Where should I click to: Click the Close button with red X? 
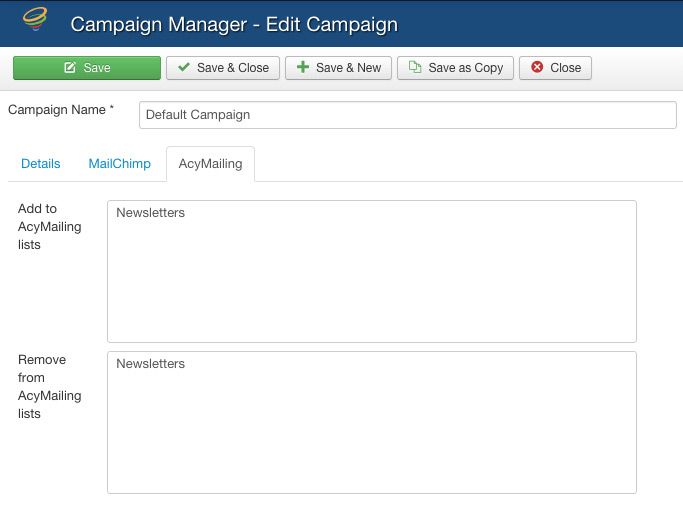coord(555,68)
